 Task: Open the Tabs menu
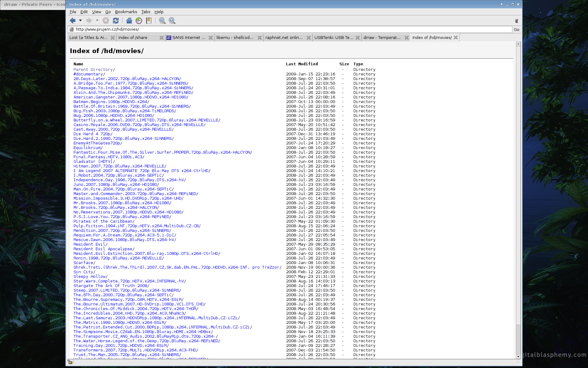[x=145, y=12]
